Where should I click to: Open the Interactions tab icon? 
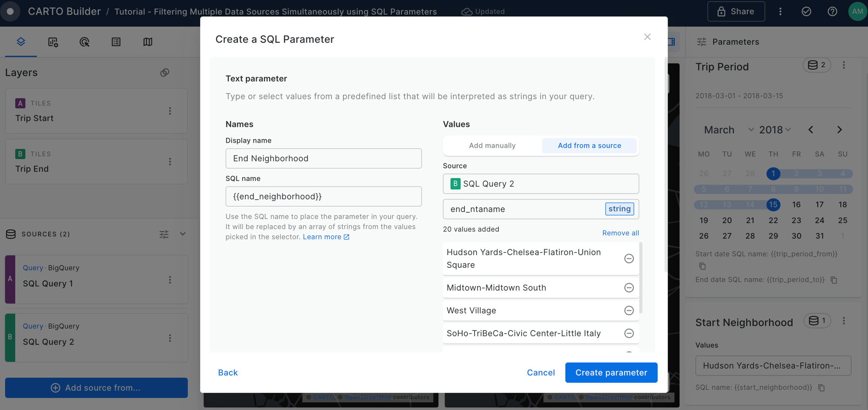click(84, 42)
